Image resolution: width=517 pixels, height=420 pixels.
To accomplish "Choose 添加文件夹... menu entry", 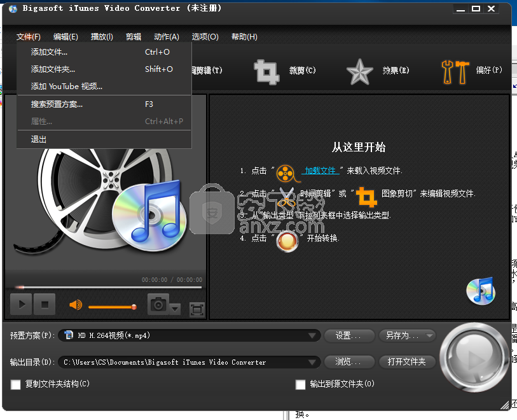I will coord(104,69).
